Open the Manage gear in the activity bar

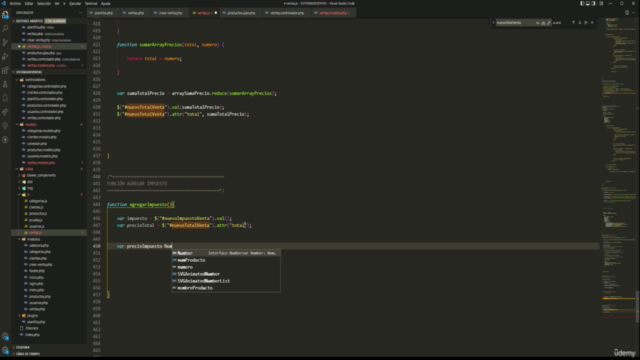point(5,350)
